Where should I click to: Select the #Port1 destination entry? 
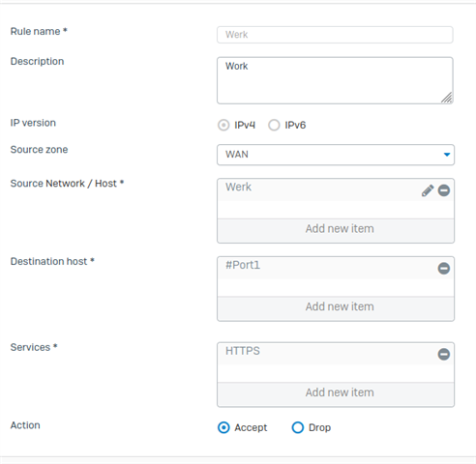click(326, 268)
